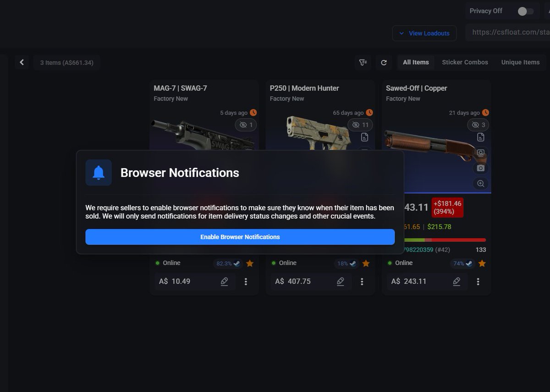Click the clock icon on Sawed-Off card

point(486,113)
